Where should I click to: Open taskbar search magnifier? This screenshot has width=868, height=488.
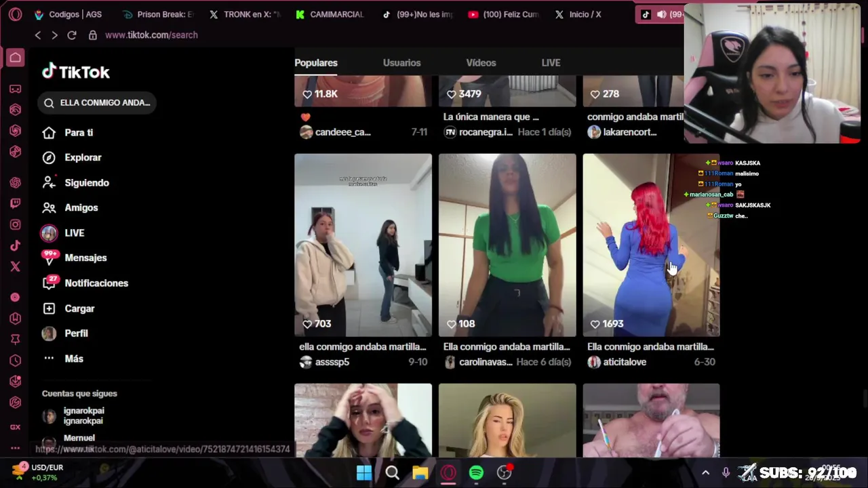coord(392,472)
